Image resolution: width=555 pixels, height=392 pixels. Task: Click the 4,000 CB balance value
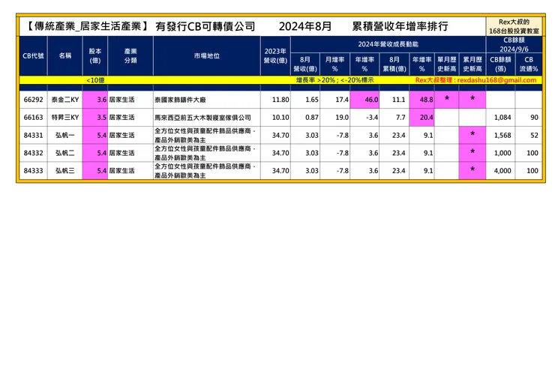(x=502, y=171)
